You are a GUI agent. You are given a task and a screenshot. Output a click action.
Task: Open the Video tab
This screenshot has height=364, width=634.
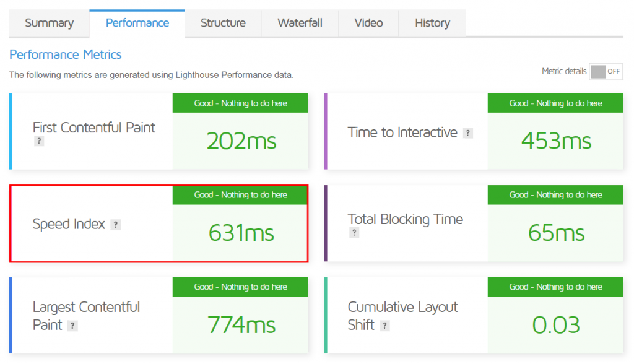coord(368,23)
